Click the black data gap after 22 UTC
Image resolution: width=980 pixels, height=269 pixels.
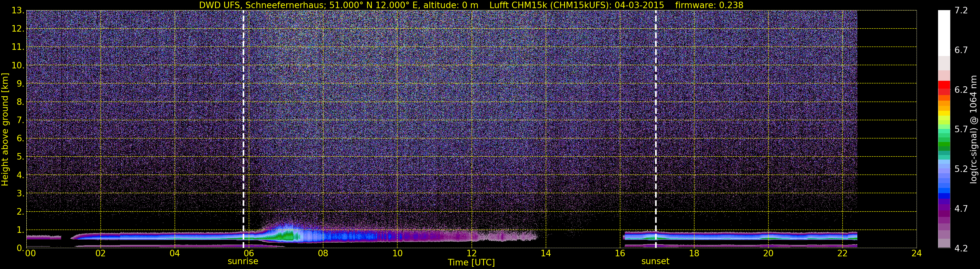(887, 129)
